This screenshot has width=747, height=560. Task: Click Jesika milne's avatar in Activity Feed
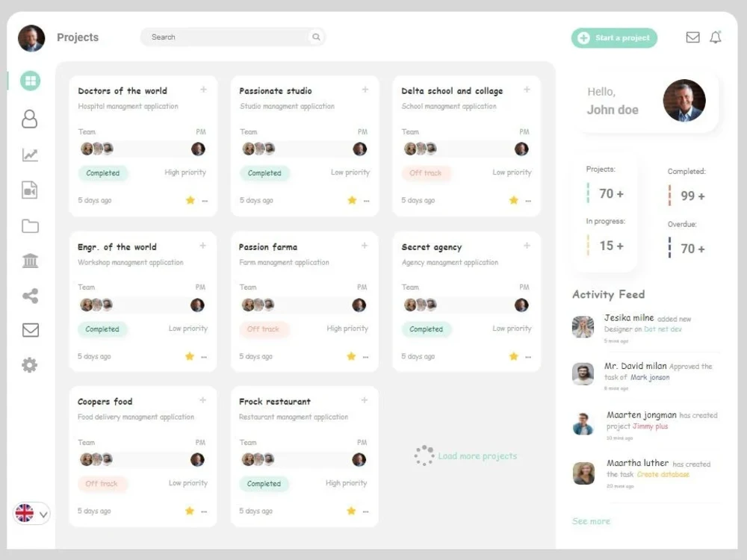pyautogui.click(x=583, y=327)
